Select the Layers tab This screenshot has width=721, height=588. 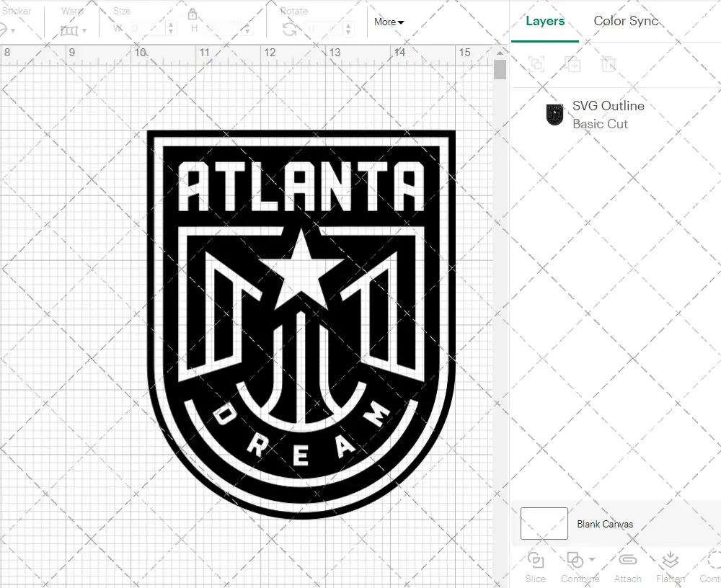[544, 21]
